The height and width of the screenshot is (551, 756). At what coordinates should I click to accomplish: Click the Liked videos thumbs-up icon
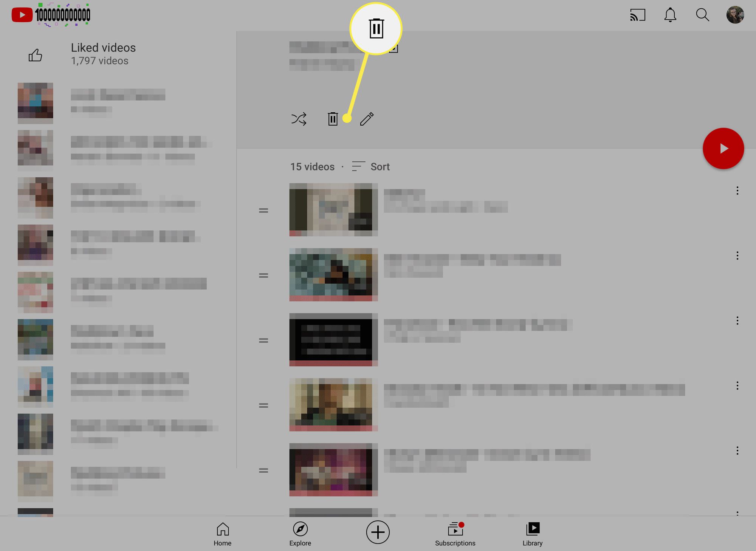coord(35,55)
